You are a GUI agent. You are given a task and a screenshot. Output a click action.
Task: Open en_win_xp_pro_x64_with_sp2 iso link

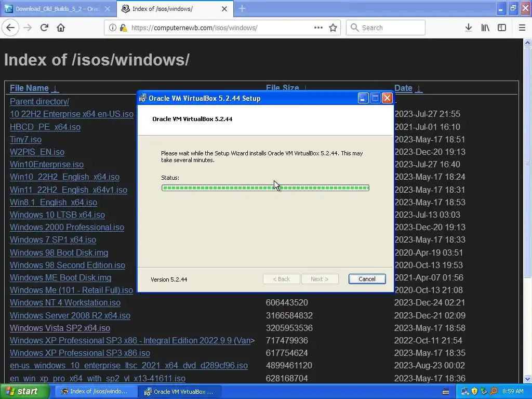98,378
